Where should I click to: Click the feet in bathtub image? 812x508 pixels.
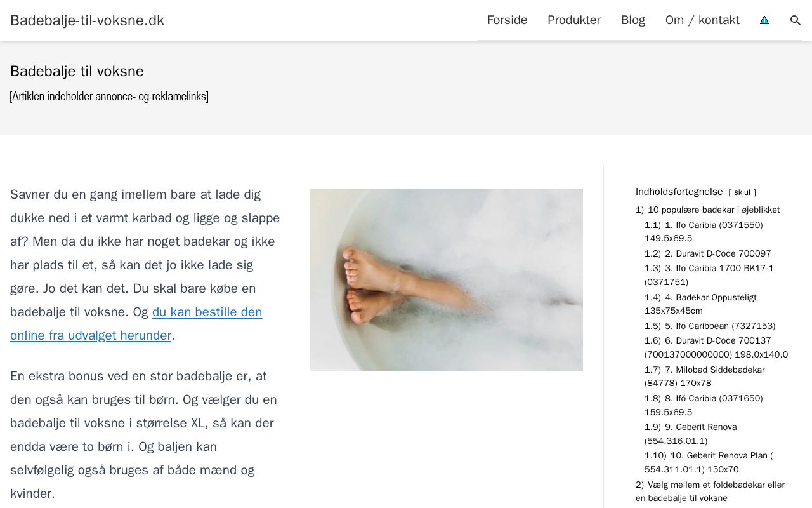[x=446, y=280]
